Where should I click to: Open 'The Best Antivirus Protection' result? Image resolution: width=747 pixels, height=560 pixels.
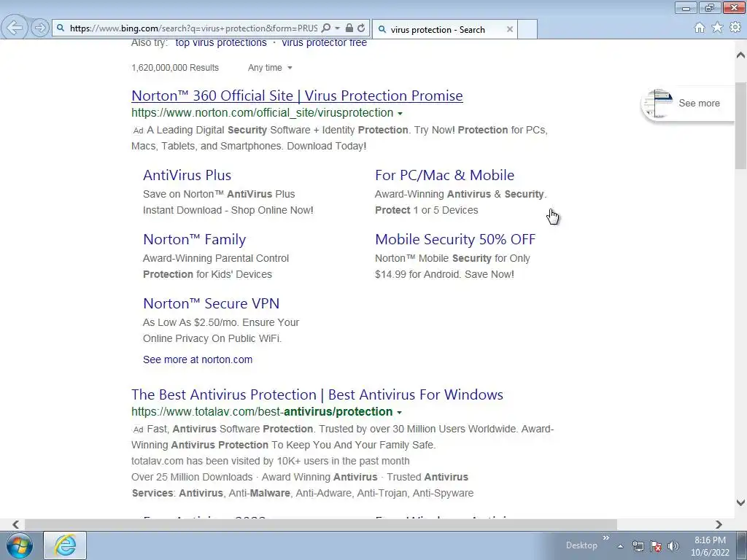click(317, 394)
